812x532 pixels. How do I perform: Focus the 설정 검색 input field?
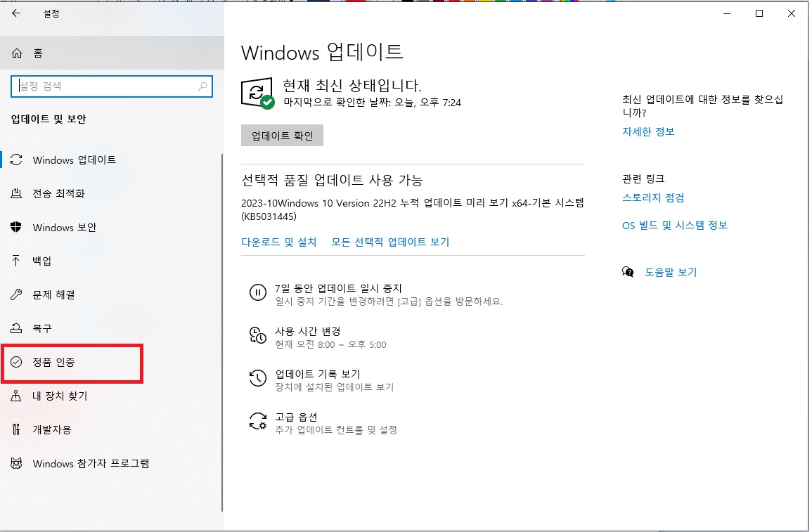point(111,86)
